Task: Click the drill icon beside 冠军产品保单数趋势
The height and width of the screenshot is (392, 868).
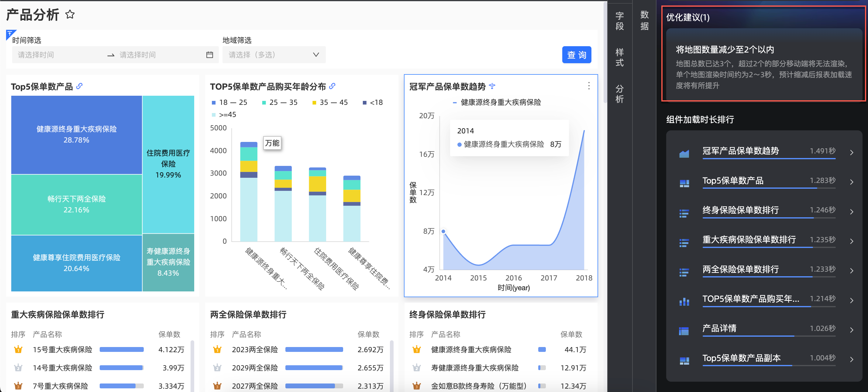Action: click(x=492, y=86)
